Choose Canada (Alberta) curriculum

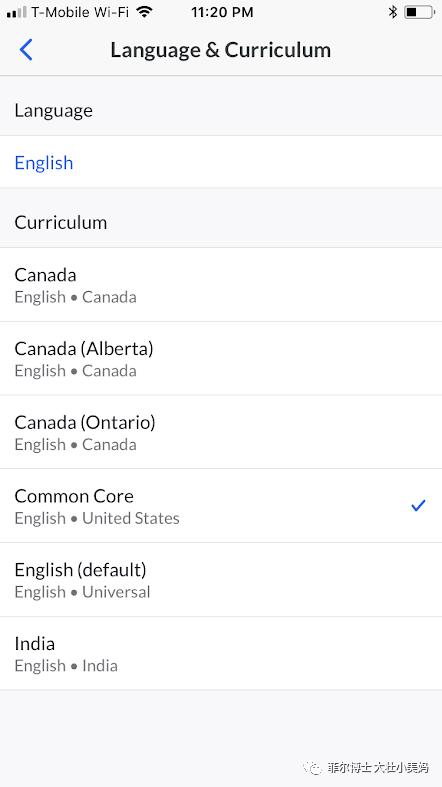(x=221, y=358)
